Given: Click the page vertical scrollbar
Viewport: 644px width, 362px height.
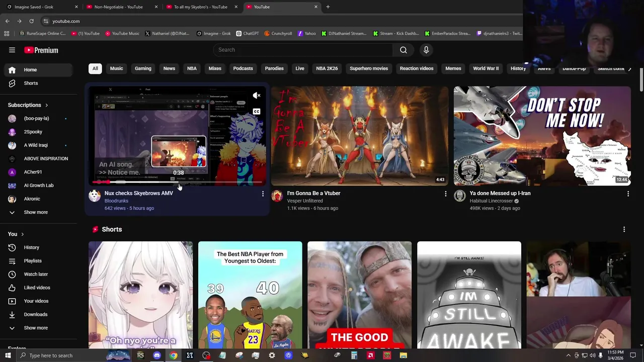Looking at the screenshot, I should pos(641,80).
